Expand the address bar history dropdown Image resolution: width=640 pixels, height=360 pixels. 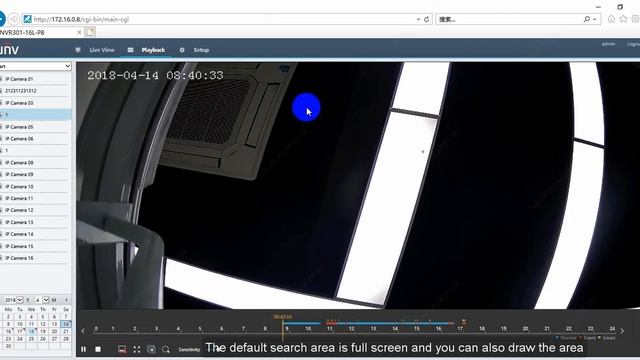tap(418, 19)
